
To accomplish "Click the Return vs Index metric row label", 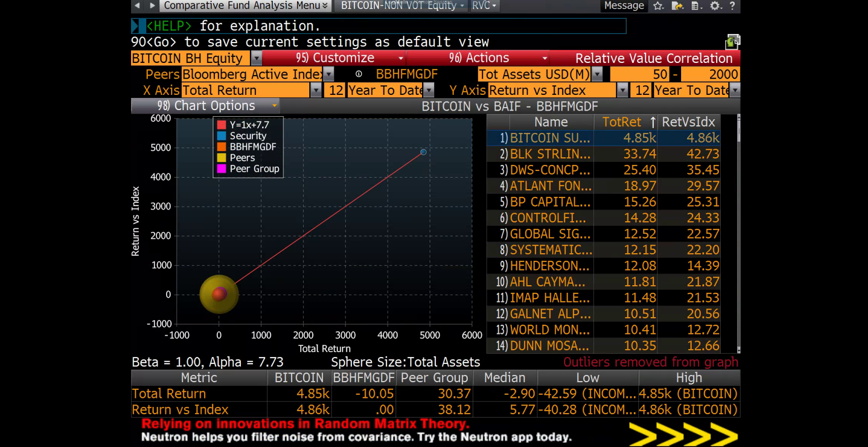I will point(180,409).
